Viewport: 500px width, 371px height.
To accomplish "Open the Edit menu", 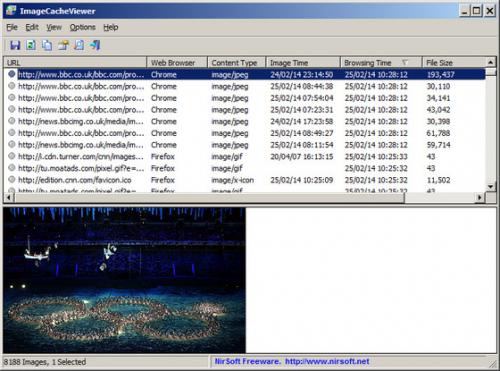I will pyautogui.click(x=32, y=27).
